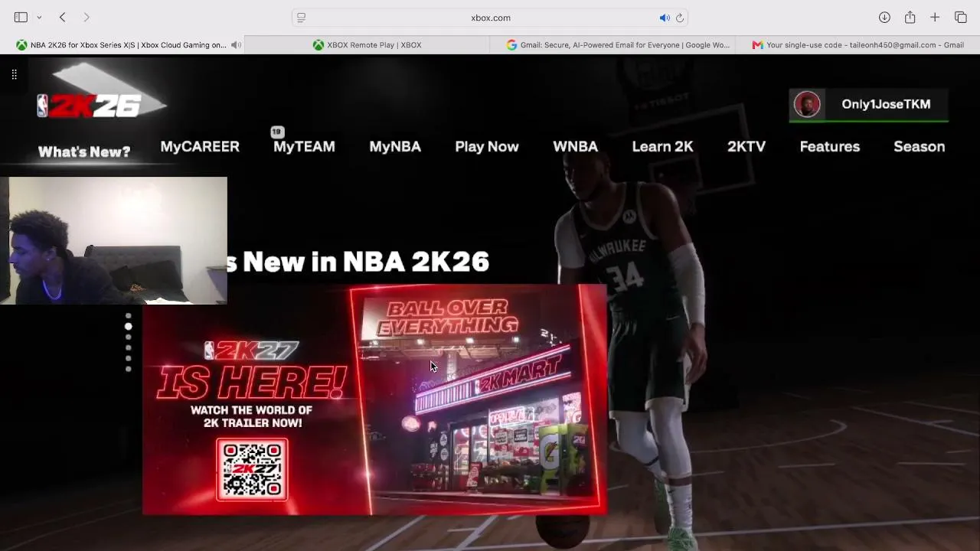Go back with the Safari back arrow

click(x=63, y=18)
